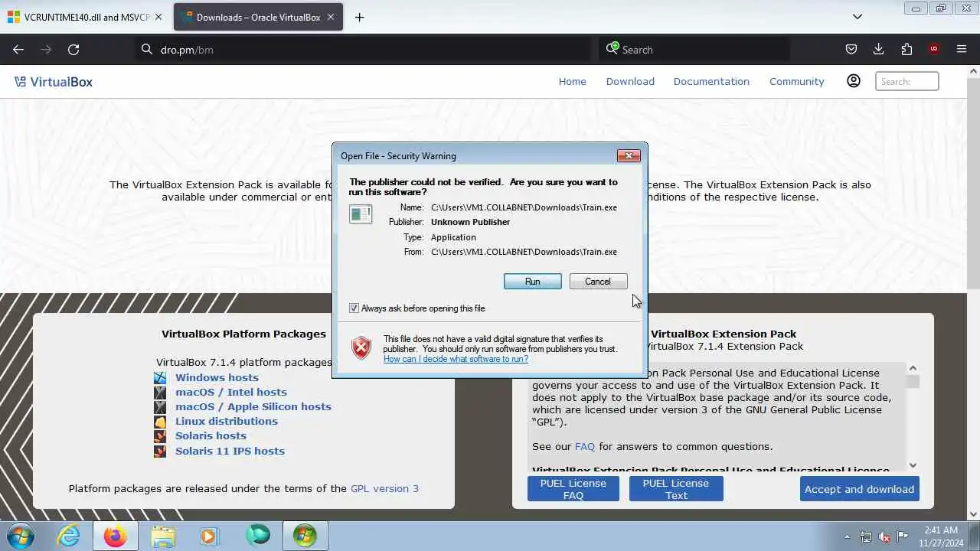Click the red shield warning icon

click(x=361, y=348)
